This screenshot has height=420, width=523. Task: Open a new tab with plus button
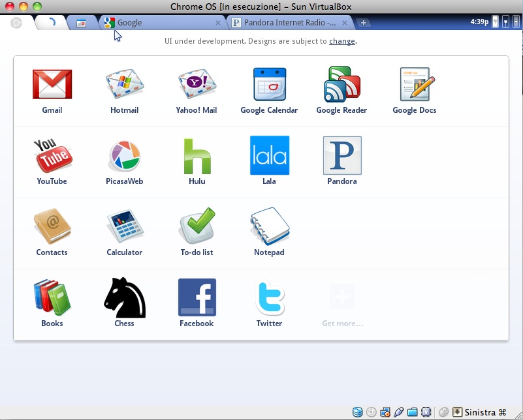tap(364, 23)
